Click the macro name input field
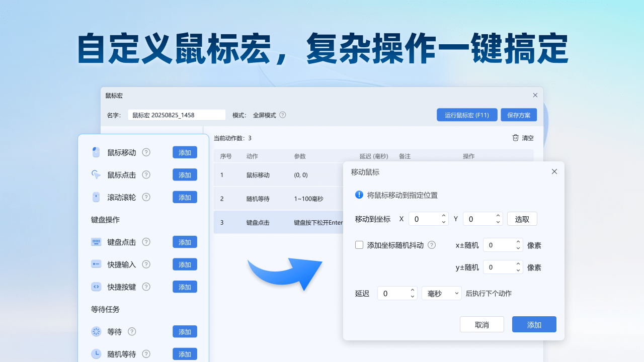This screenshot has height=362, width=644. tap(176, 115)
